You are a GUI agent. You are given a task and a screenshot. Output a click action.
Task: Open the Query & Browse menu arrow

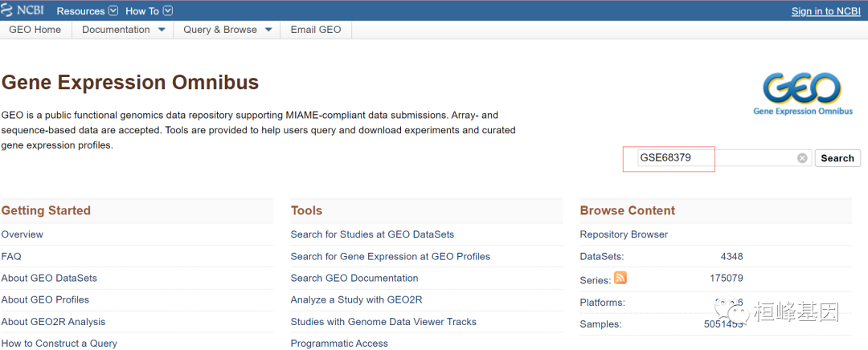pyautogui.click(x=268, y=30)
